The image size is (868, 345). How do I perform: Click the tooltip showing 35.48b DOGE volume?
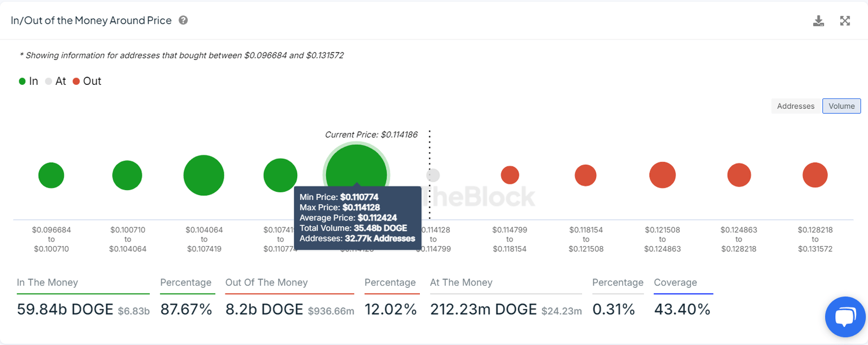pos(357,218)
